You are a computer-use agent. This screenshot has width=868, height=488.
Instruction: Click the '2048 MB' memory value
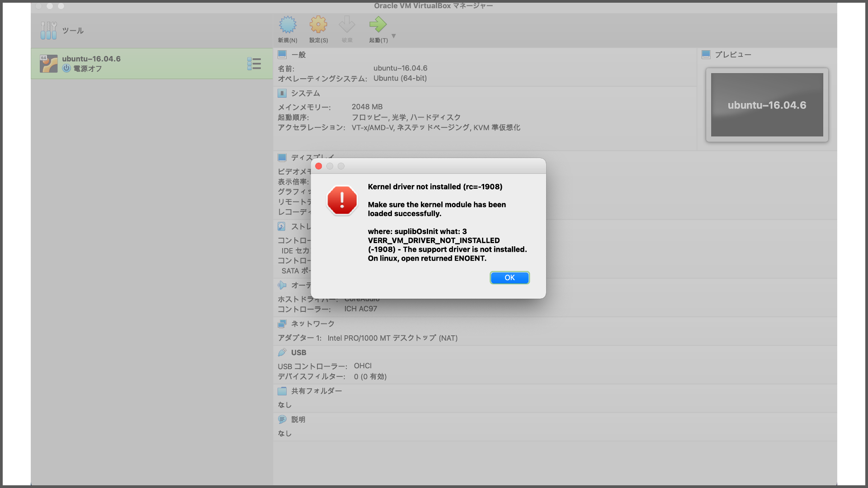point(367,107)
